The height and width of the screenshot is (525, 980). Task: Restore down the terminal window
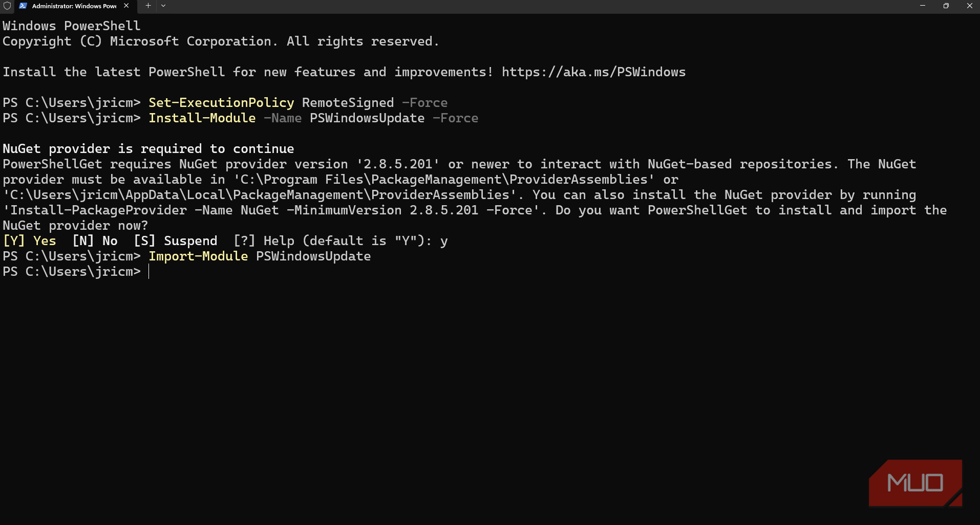(946, 6)
